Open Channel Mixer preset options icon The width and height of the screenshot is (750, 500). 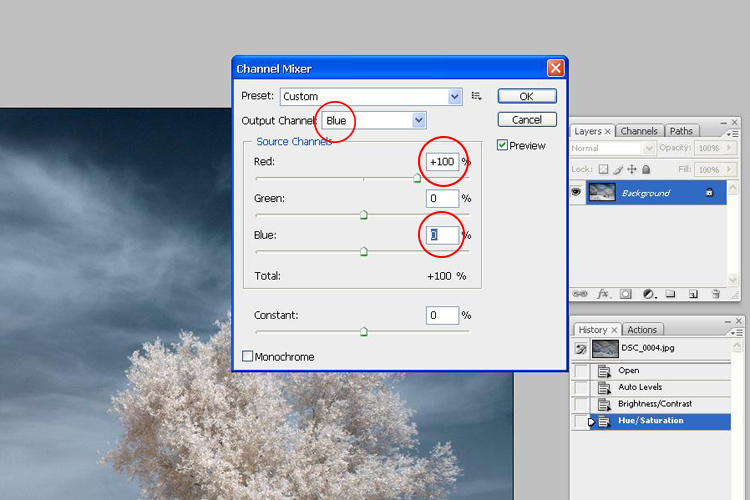477,96
